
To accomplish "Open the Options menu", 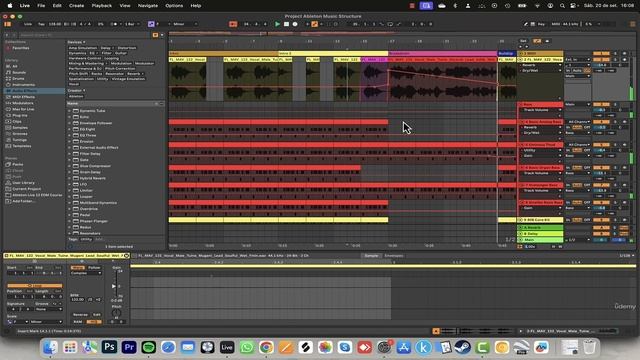I will tap(174, 6).
